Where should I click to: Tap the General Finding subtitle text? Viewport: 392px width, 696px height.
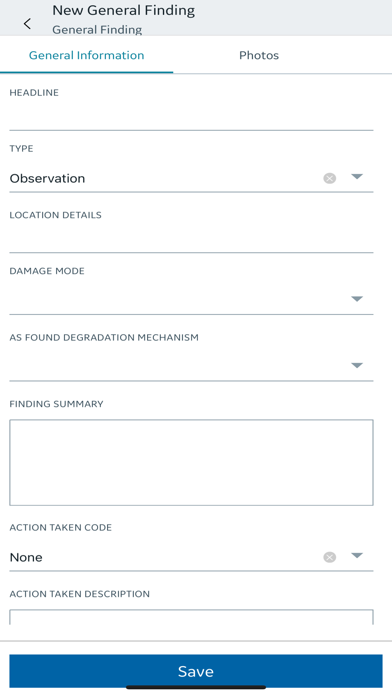[x=97, y=30]
